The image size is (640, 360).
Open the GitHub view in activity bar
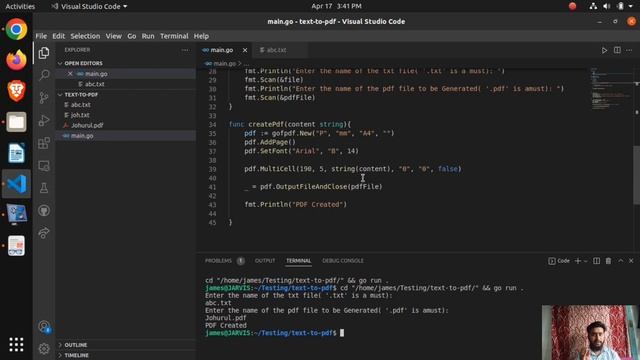click(x=44, y=211)
